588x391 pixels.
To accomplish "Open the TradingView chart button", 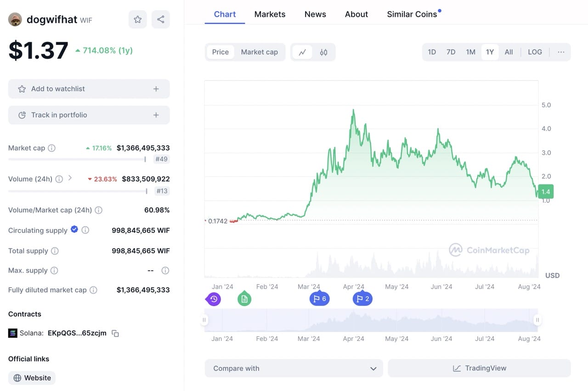I will 479,368.
